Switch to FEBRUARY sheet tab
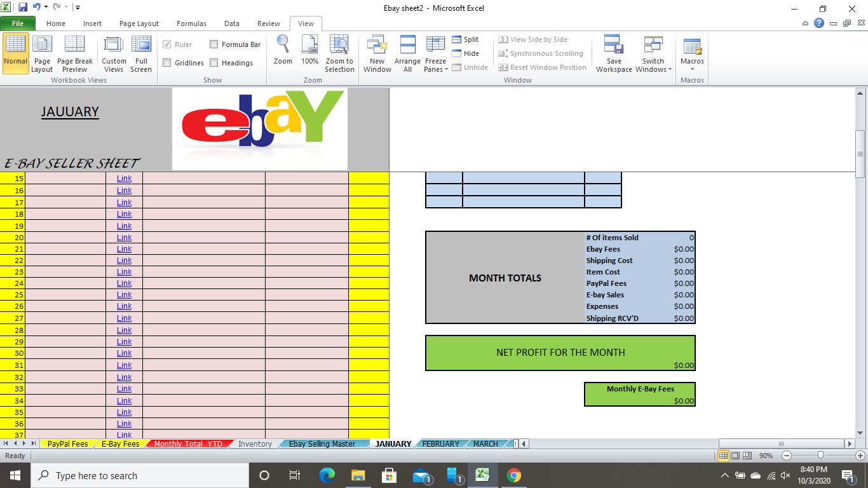Viewport: 868px width, 488px height. pyautogui.click(x=440, y=444)
